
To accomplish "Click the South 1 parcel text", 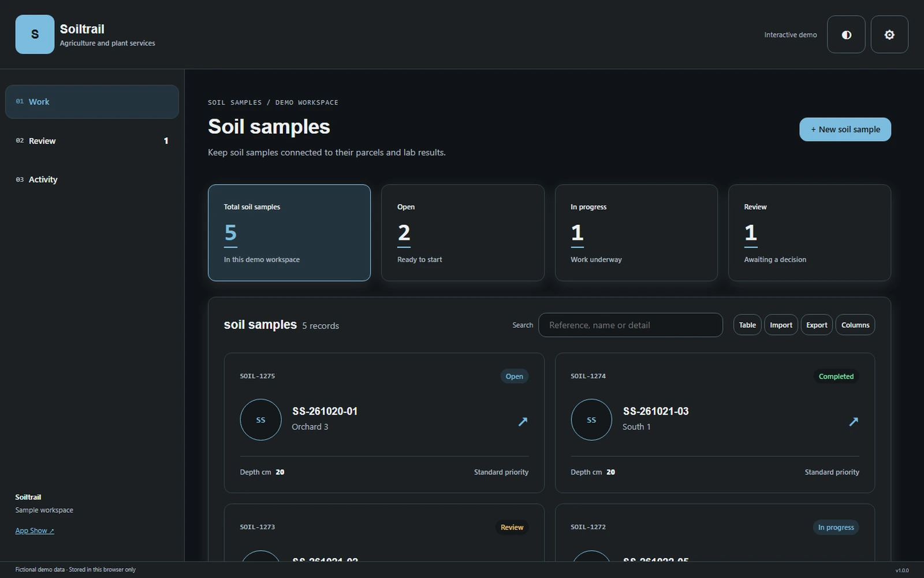I will [636, 427].
